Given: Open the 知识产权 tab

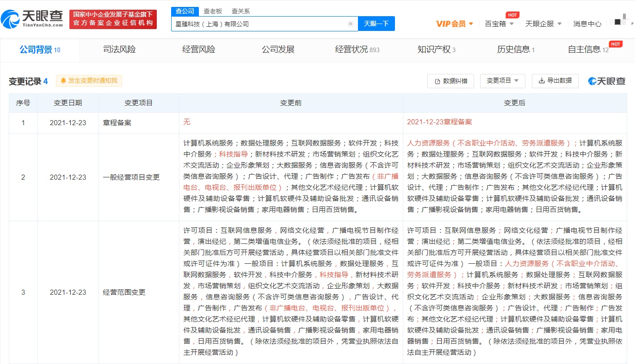Looking at the screenshot, I should coord(437,49).
